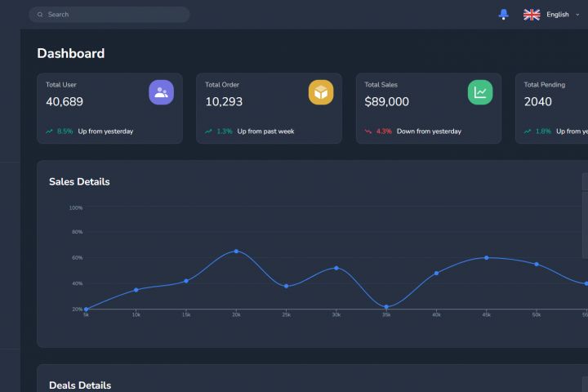
Task: Click the 15k chart data point
Action: [186, 281]
